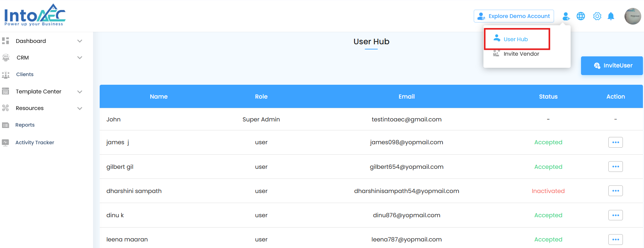Click the InviteUser button

pos(611,66)
